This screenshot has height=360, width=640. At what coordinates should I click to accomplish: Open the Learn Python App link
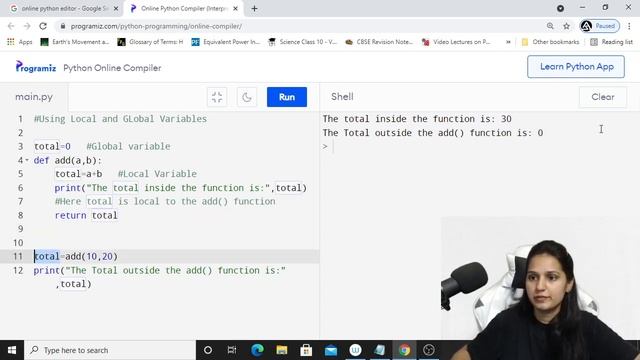[576, 67]
